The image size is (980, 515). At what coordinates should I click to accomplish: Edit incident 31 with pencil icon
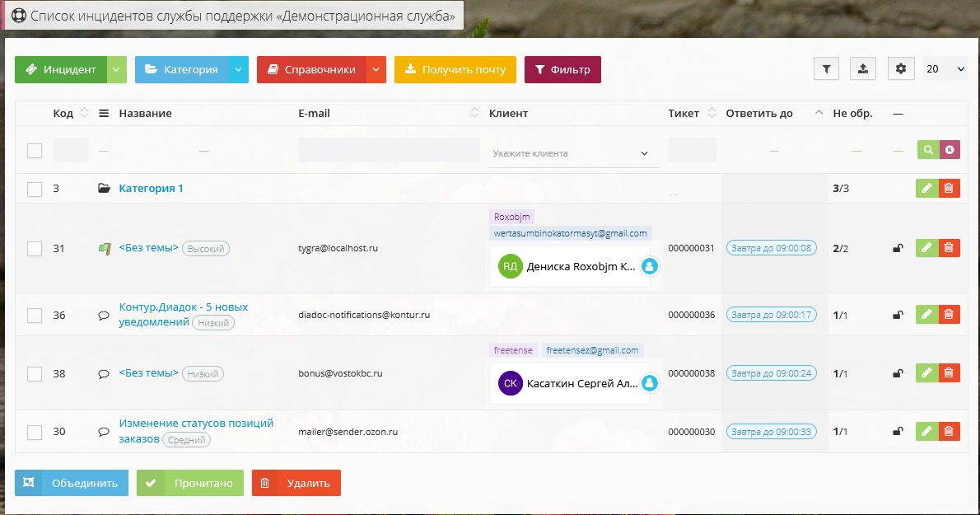point(926,247)
